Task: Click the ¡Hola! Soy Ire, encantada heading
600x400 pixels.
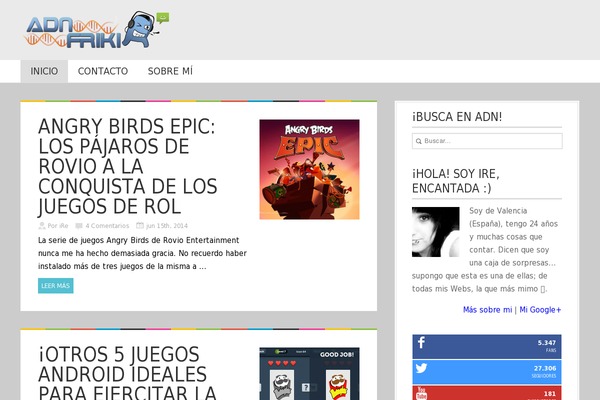Action: point(456,181)
